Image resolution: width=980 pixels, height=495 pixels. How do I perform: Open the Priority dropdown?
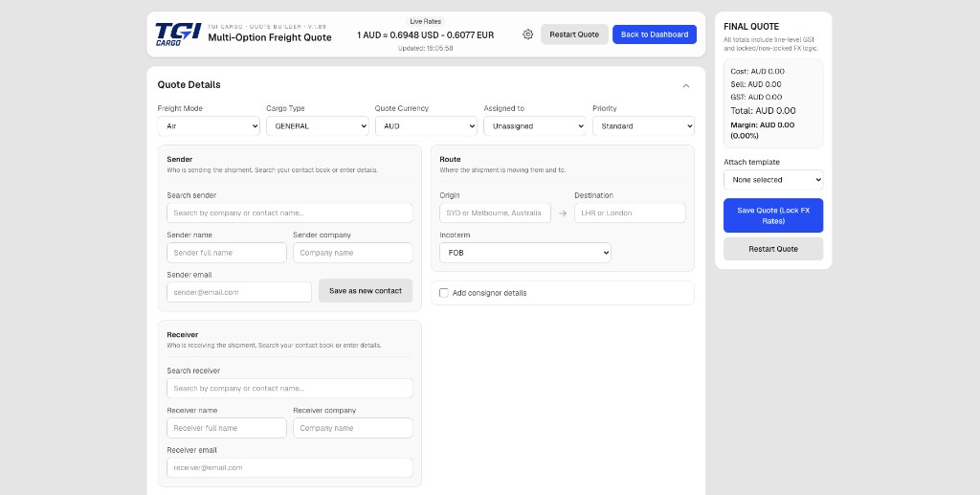643,126
